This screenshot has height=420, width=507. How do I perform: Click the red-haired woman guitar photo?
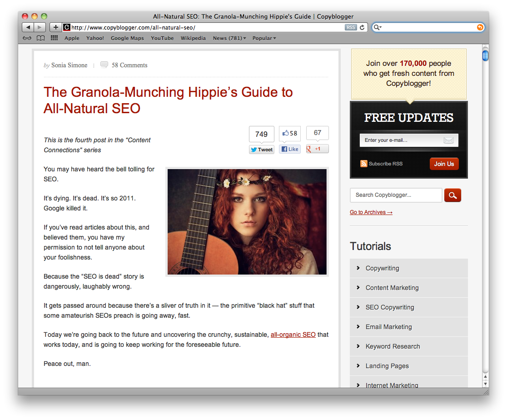(247, 222)
